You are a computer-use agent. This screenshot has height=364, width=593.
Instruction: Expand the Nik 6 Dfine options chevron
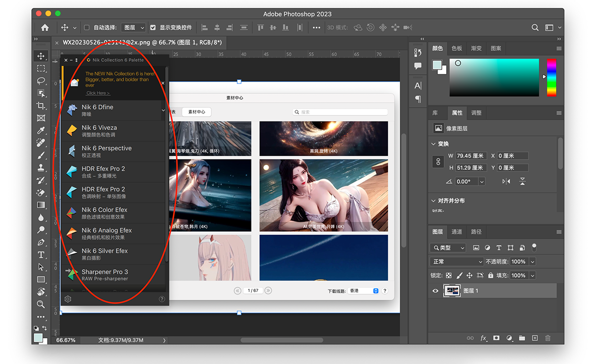163,111
